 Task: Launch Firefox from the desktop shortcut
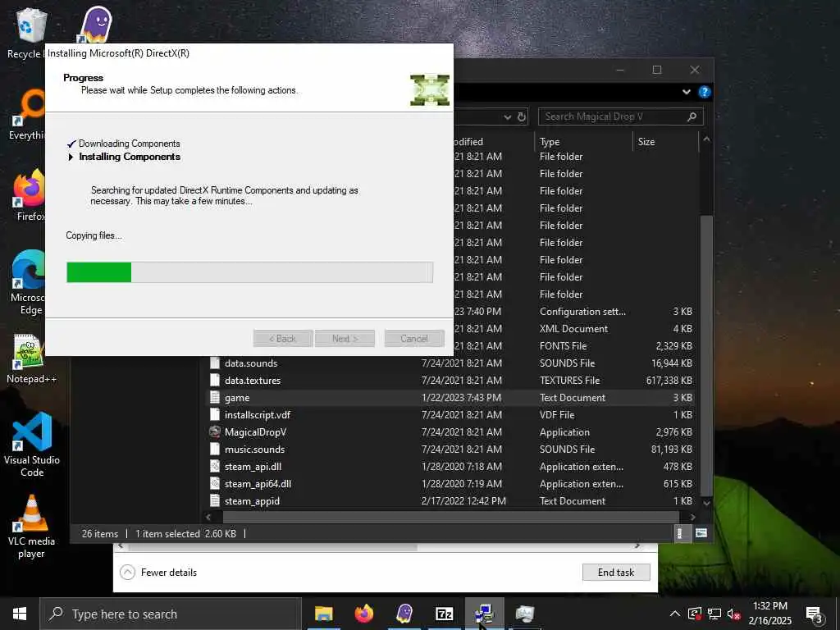pos(30,195)
